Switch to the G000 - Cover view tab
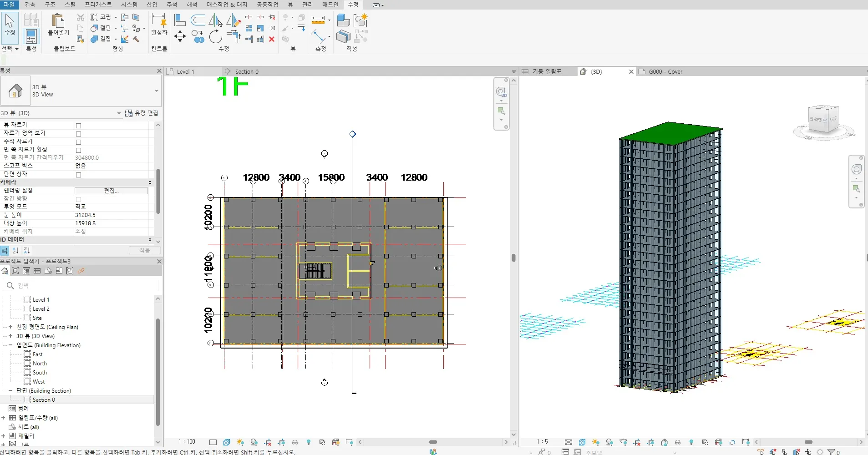 pos(665,71)
